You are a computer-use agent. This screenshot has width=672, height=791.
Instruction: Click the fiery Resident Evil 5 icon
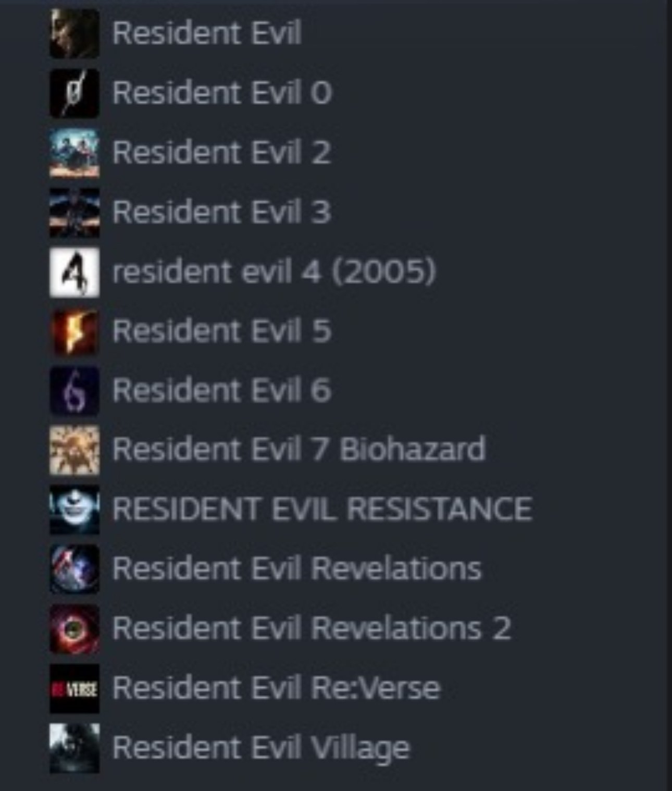[74, 331]
